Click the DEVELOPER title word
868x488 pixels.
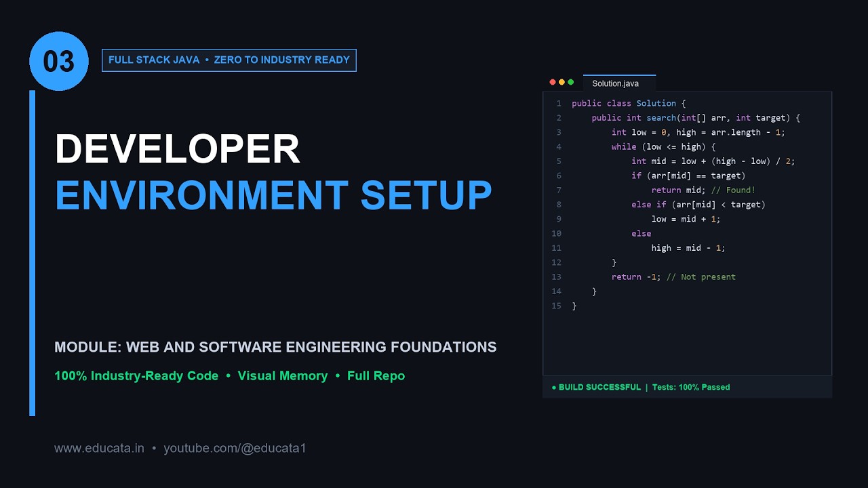[178, 149]
